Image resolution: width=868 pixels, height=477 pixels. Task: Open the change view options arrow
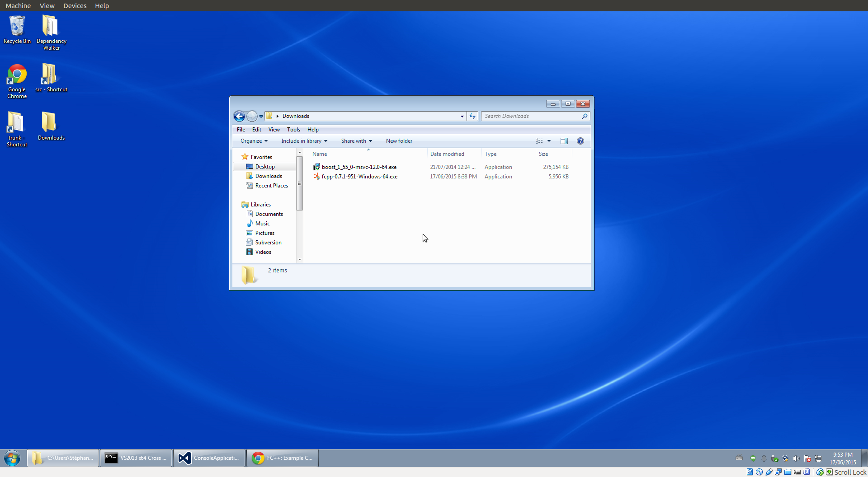coord(549,141)
